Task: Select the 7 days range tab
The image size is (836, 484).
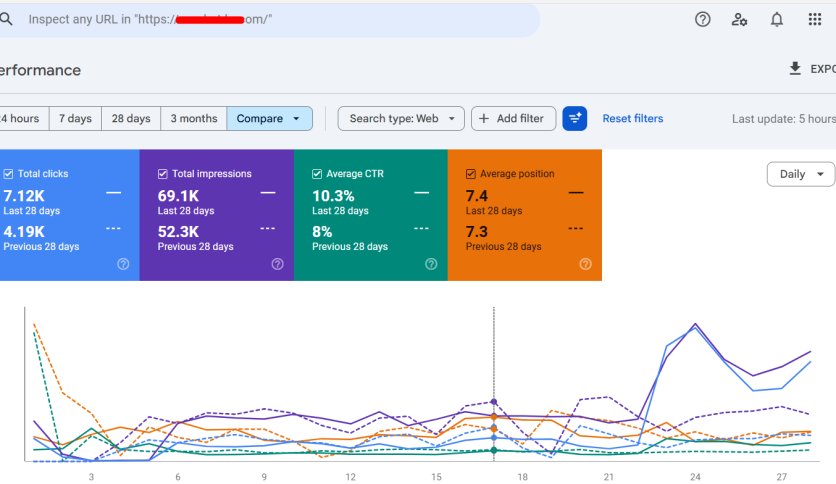Action: [x=75, y=118]
